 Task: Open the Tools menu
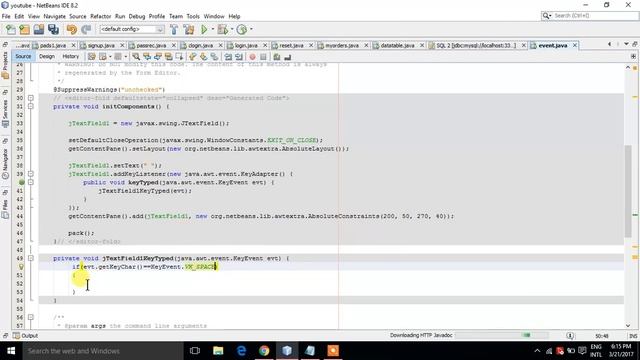coord(193,16)
